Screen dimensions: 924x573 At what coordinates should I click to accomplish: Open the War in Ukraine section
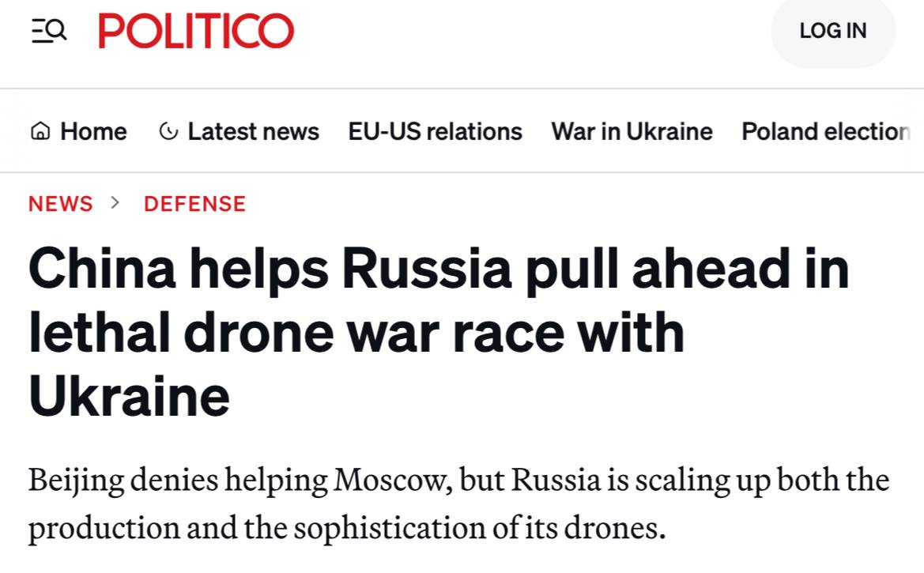point(632,131)
